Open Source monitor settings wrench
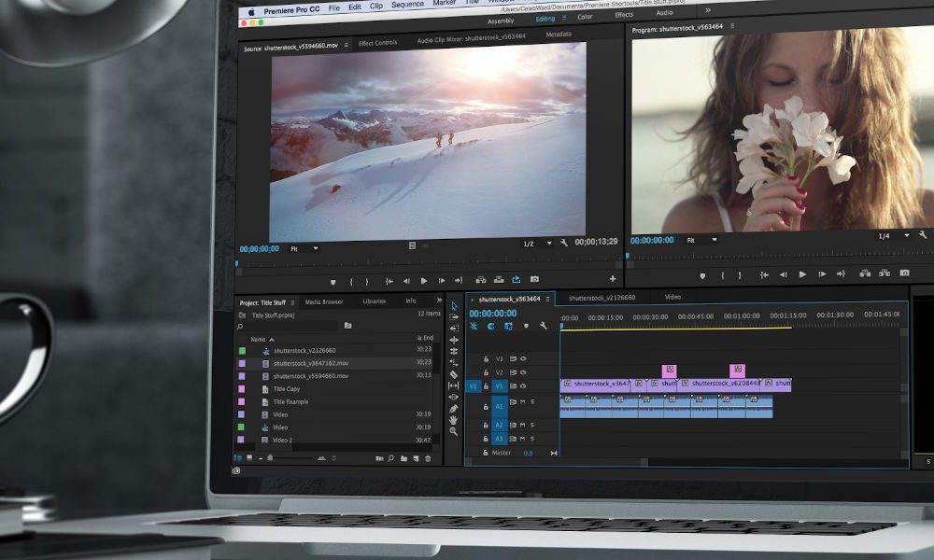This screenshot has height=560, width=934. 564,243
